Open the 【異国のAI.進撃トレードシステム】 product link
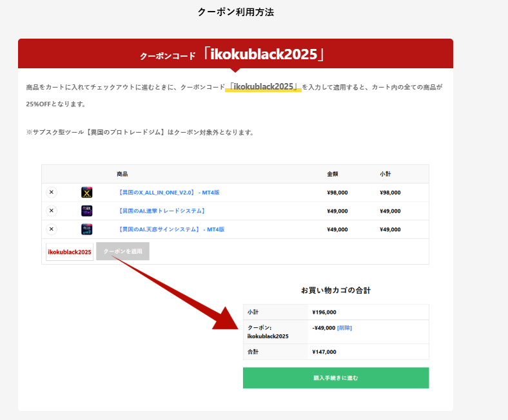The image size is (508, 420). coord(162,211)
